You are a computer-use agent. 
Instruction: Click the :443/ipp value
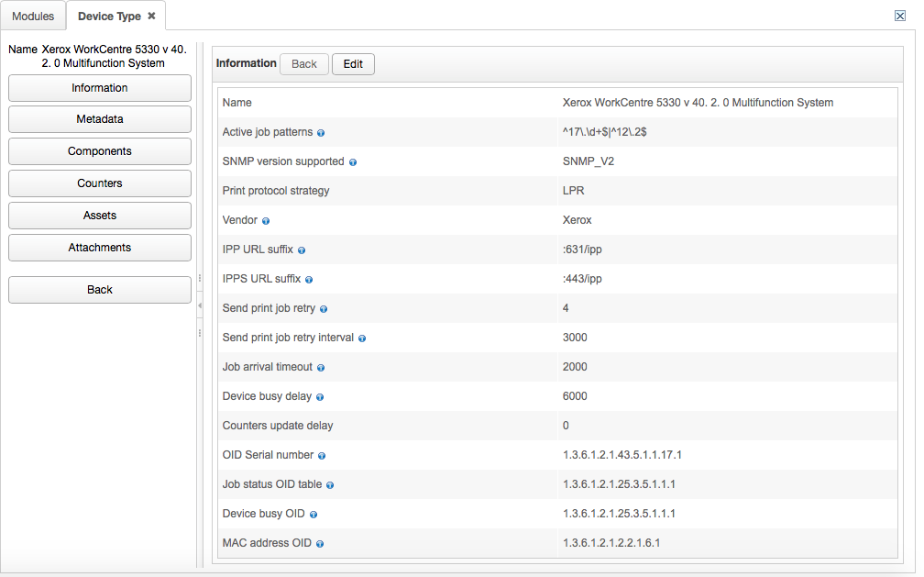click(581, 279)
